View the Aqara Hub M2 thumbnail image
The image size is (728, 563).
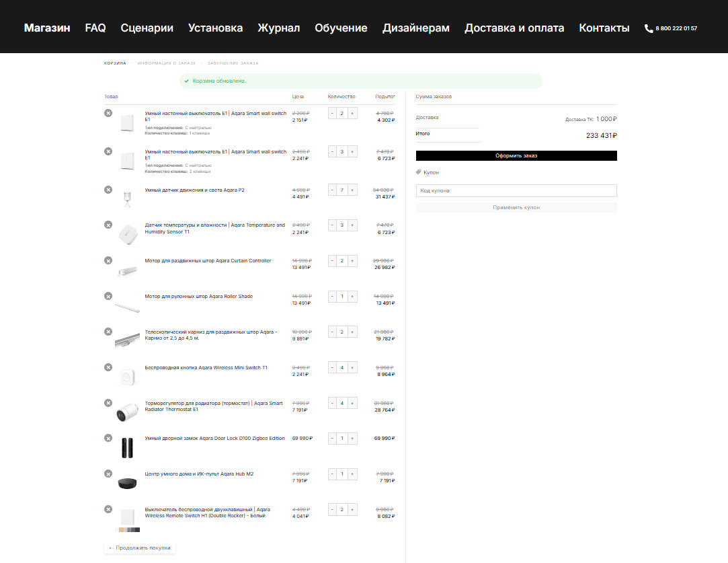pyautogui.click(x=127, y=483)
